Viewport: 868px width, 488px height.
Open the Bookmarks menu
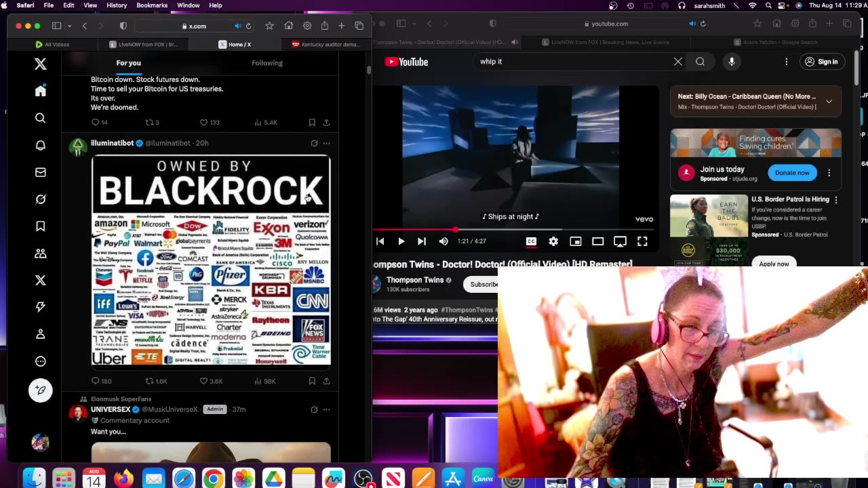[152, 5]
